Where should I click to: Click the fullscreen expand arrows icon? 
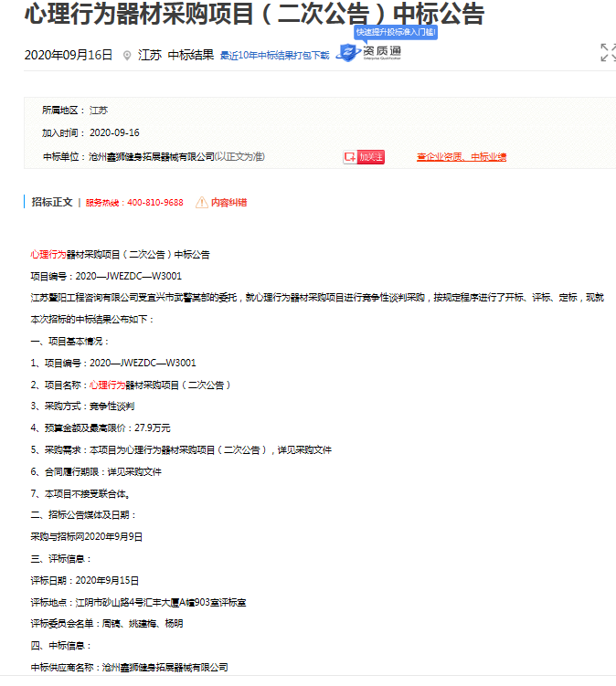[x=608, y=52]
